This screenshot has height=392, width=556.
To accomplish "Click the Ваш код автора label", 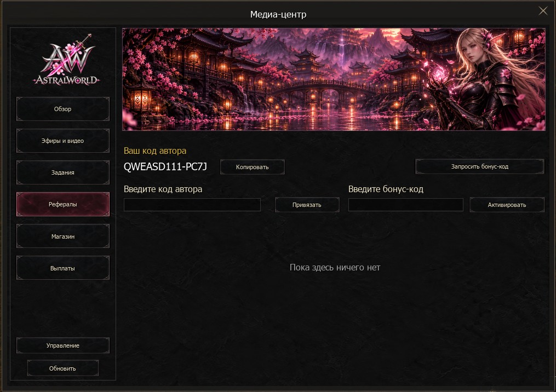I will [x=155, y=151].
